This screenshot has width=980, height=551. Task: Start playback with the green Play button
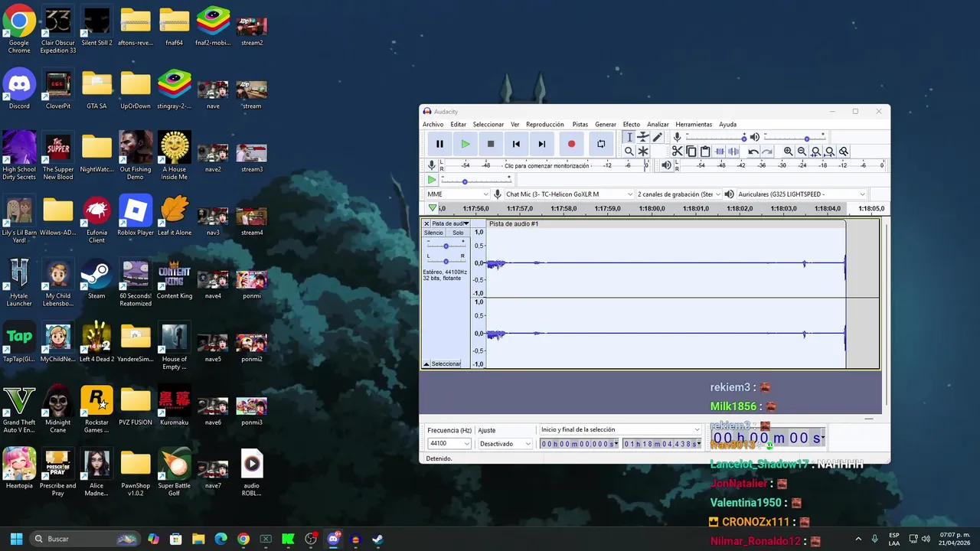click(x=465, y=144)
